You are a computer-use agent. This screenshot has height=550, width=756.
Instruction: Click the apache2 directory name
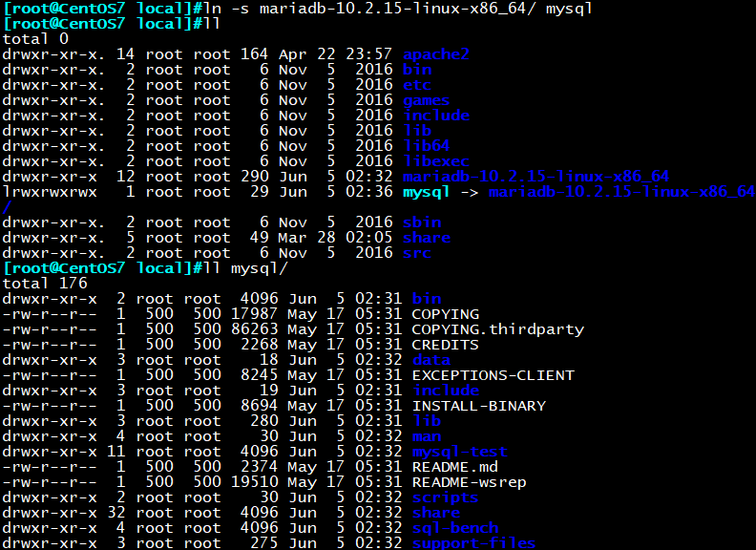point(436,54)
